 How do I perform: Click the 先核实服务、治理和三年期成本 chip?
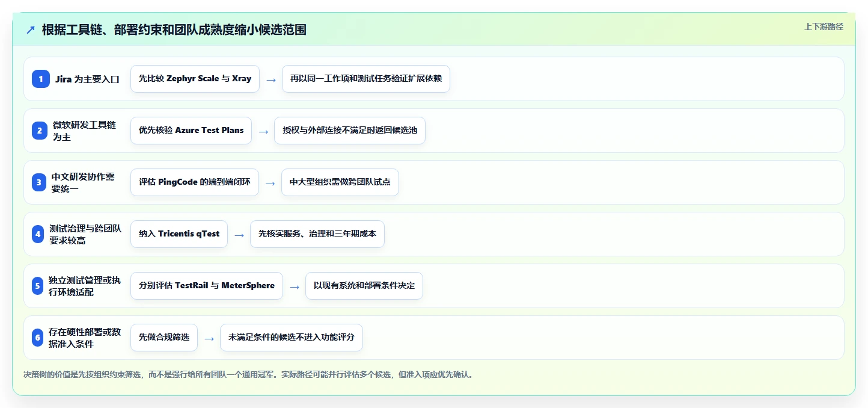317,234
